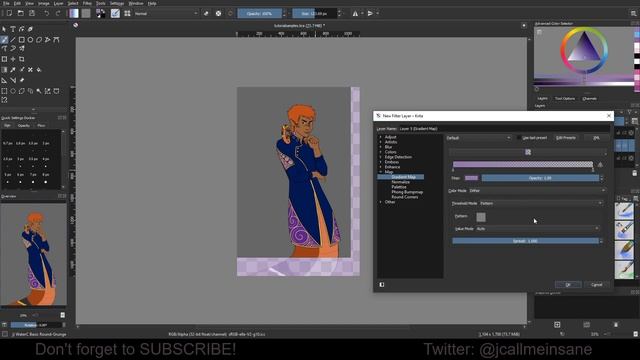Viewport: 640px width, 360px height.
Task: Select the Contiguous Selection wand tool
Action: pyautogui.click(x=39, y=91)
